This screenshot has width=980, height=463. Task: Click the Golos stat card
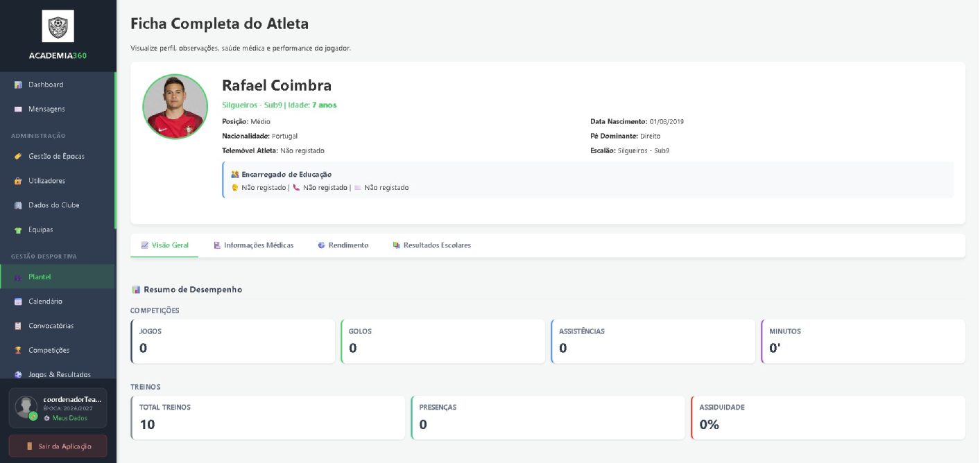[443, 341]
